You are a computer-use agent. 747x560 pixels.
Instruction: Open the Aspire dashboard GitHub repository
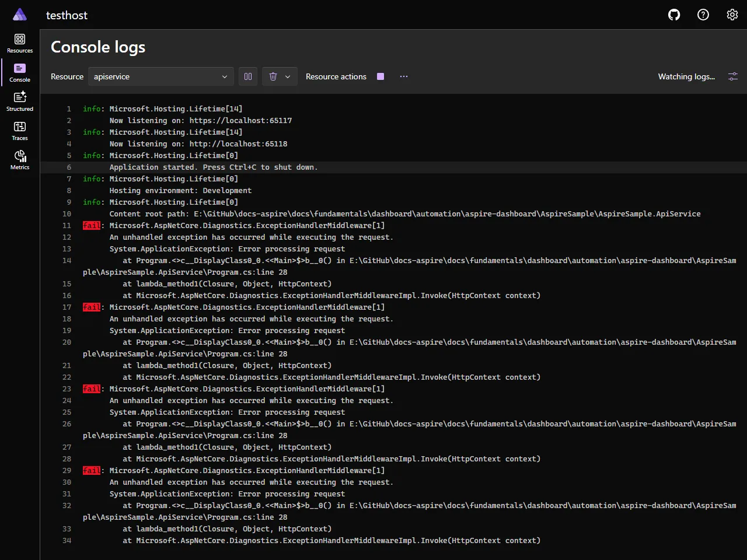(674, 15)
